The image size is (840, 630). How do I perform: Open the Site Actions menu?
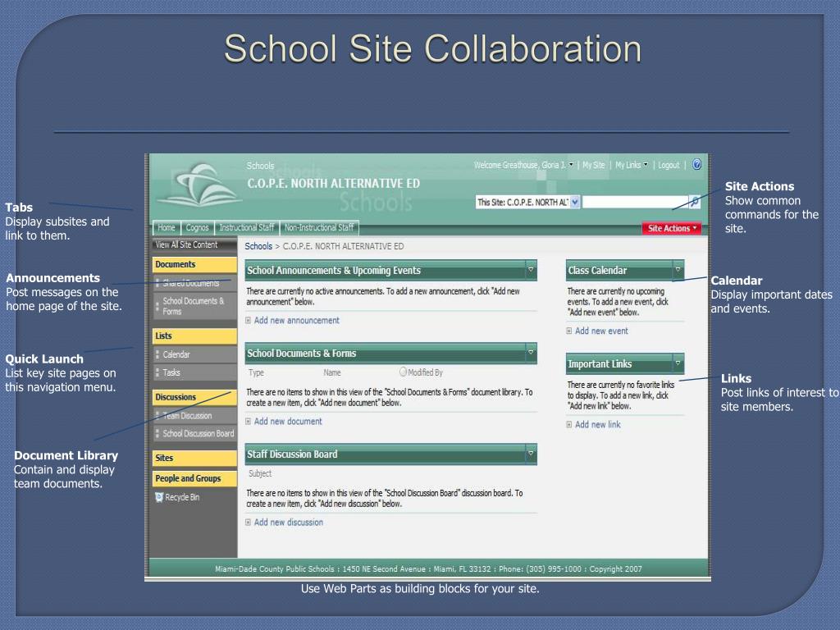pyautogui.click(x=671, y=228)
